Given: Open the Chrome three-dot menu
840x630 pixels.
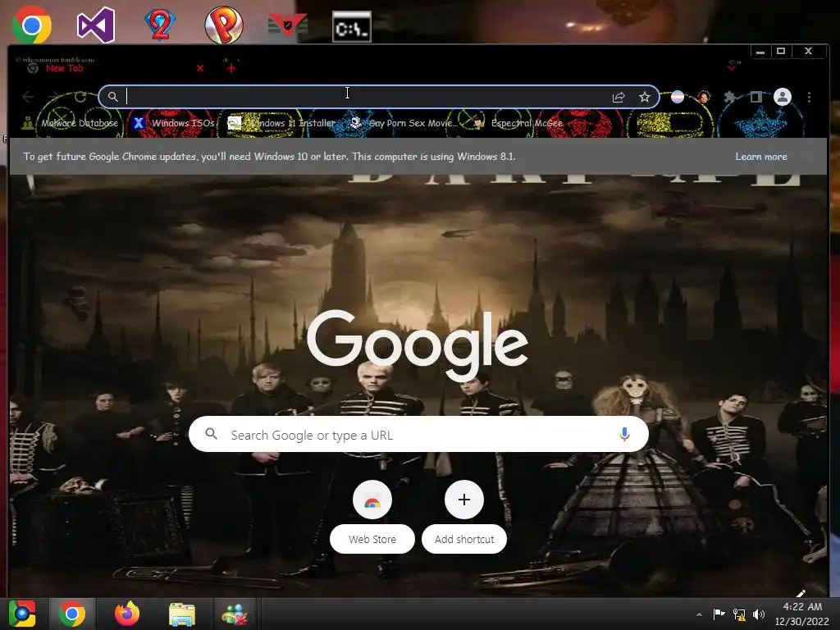Looking at the screenshot, I should click(809, 97).
